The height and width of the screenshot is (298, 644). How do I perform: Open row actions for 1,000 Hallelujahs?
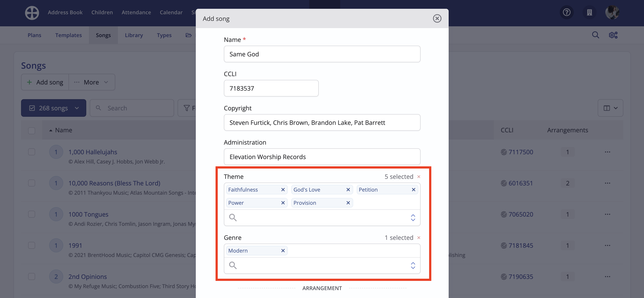point(608,152)
